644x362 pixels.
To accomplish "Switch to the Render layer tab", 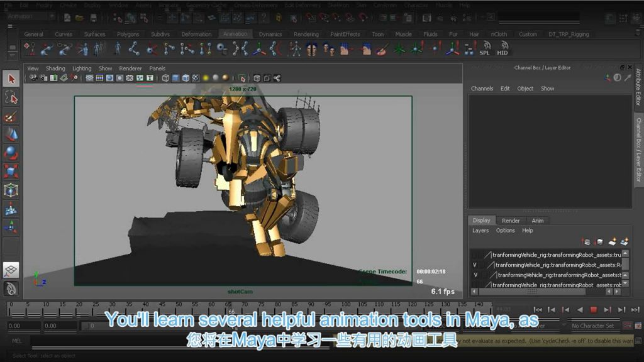I will [x=511, y=221].
